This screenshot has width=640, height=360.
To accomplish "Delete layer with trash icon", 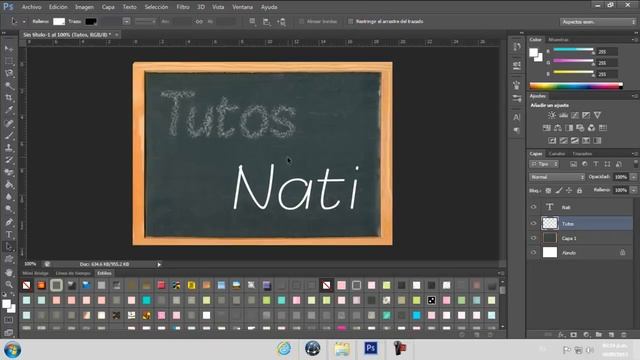I will (x=624, y=335).
